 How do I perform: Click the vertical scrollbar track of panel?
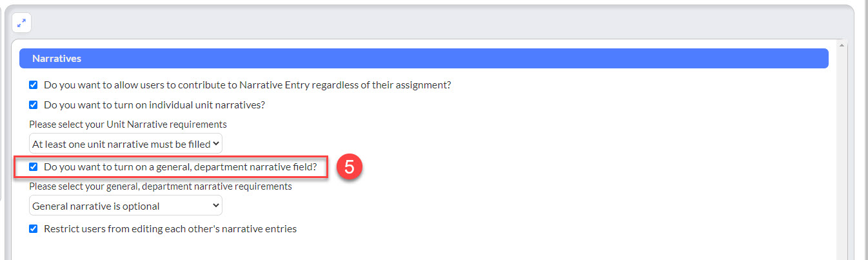click(x=842, y=155)
